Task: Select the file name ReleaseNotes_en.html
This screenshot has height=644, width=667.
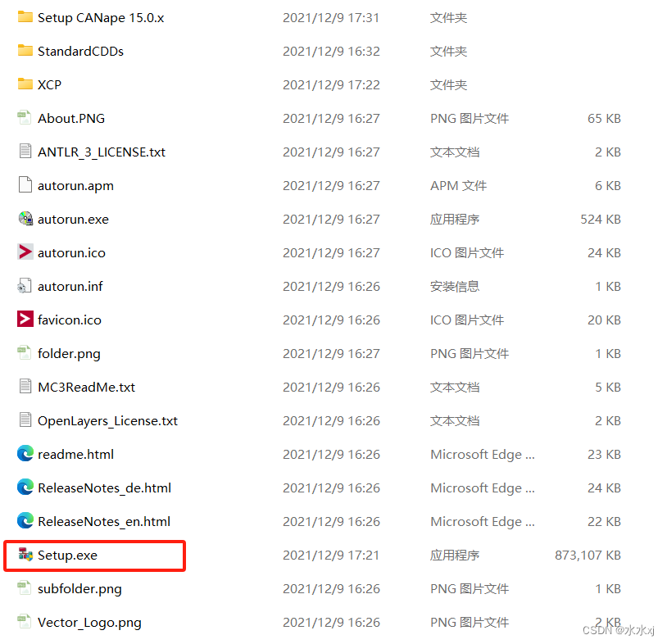Action: pos(104,521)
